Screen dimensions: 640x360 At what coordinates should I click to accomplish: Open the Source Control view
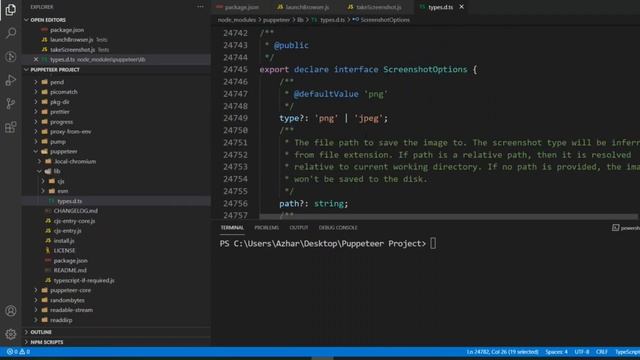click(11, 103)
